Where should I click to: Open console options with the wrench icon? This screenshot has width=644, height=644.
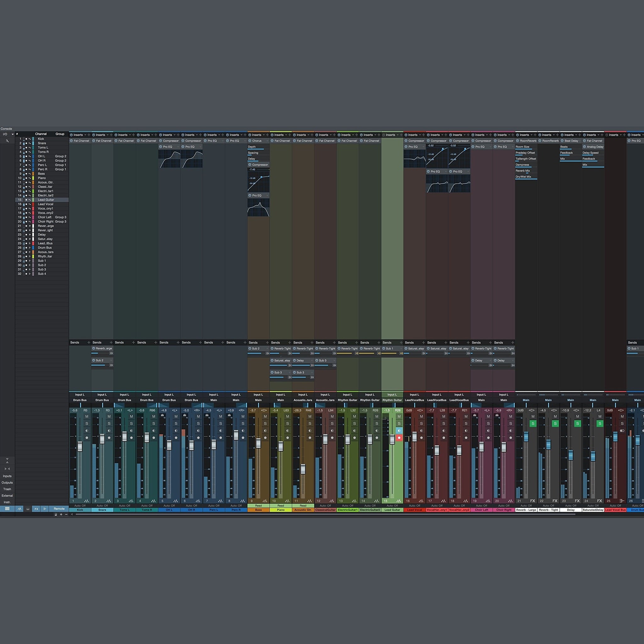pyautogui.click(x=7, y=141)
